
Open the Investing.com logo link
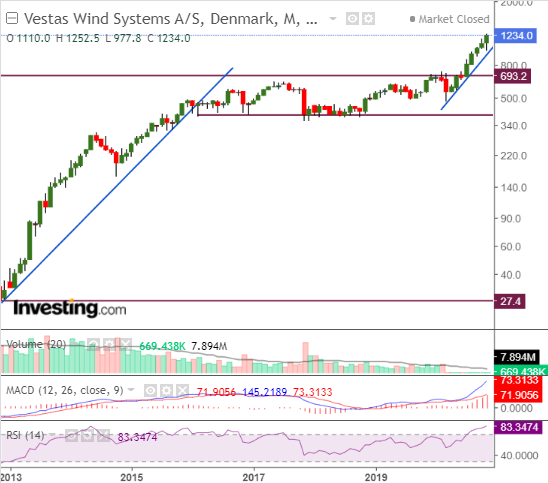pyautogui.click(x=70, y=309)
